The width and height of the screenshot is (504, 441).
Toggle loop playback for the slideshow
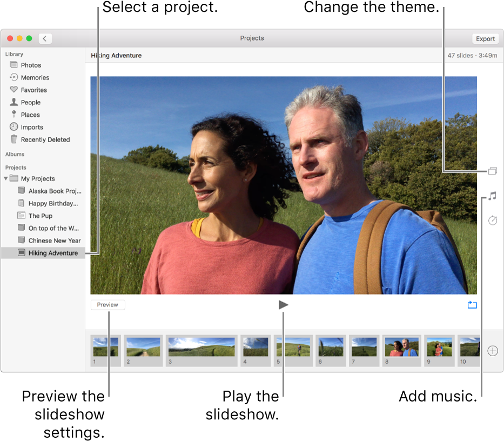(x=472, y=305)
